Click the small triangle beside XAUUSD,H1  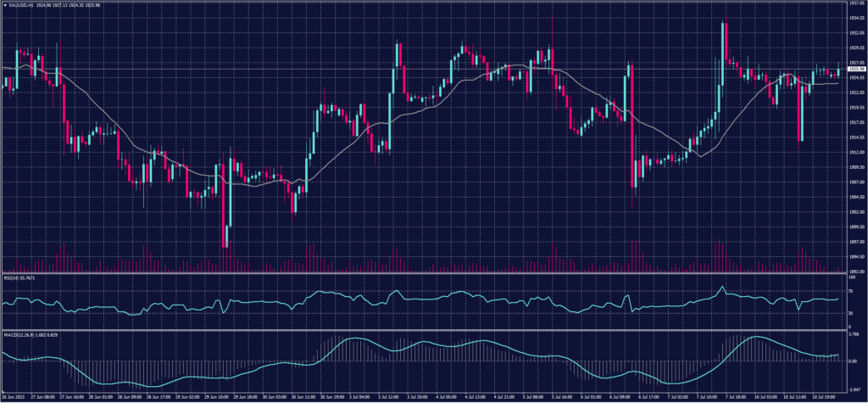pos(5,6)
